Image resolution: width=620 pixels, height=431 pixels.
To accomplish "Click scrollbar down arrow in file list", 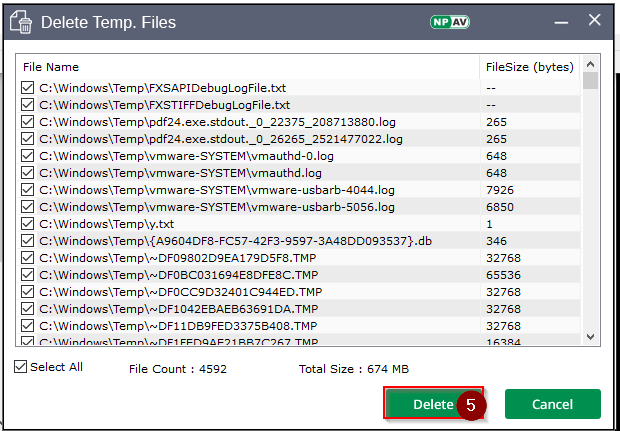I will click(x=590, y=337).
